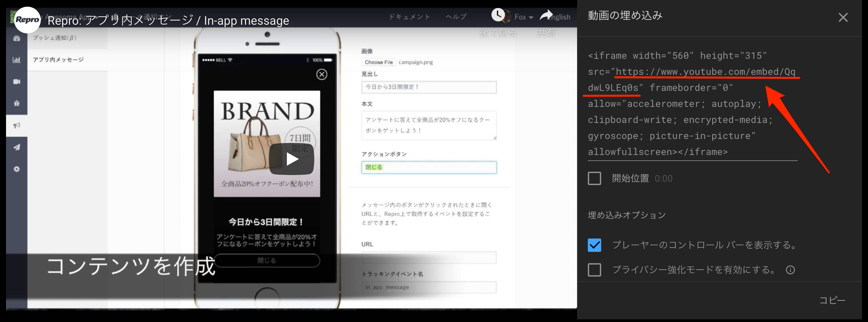Image resolution: width=868 pixels, height=322 pixels.
Task: Click the トラッキングイベント名 input field
Action: point(429,287)
